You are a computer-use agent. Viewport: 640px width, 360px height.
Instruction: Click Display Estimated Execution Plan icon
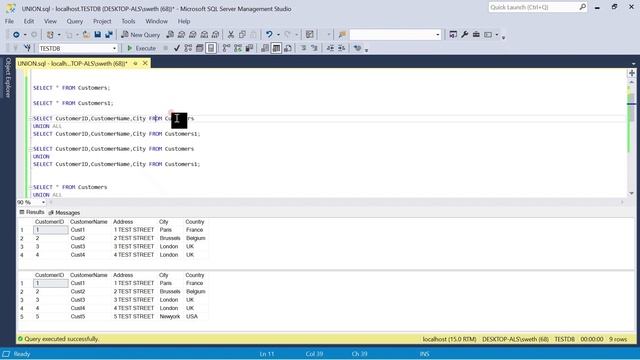click(188, 49)
